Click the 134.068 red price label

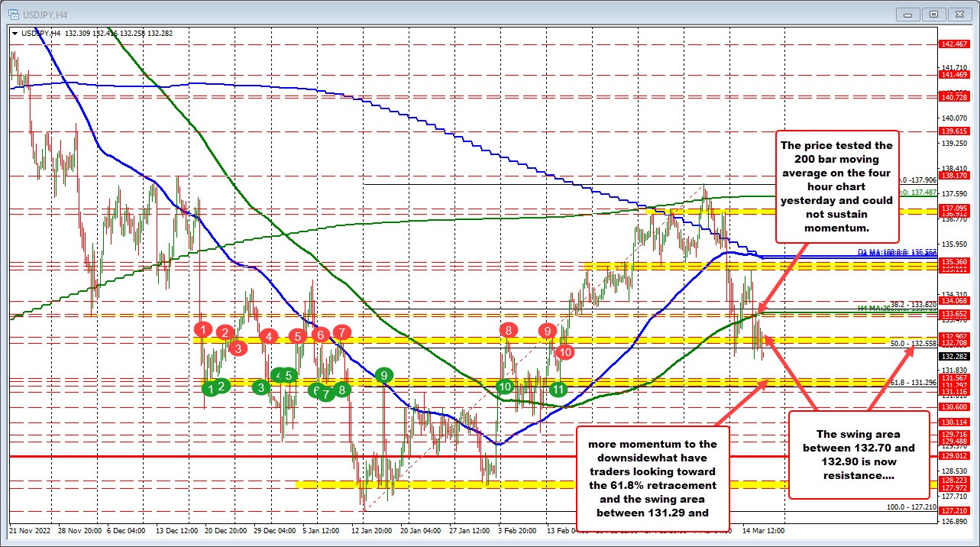[953, 301]
